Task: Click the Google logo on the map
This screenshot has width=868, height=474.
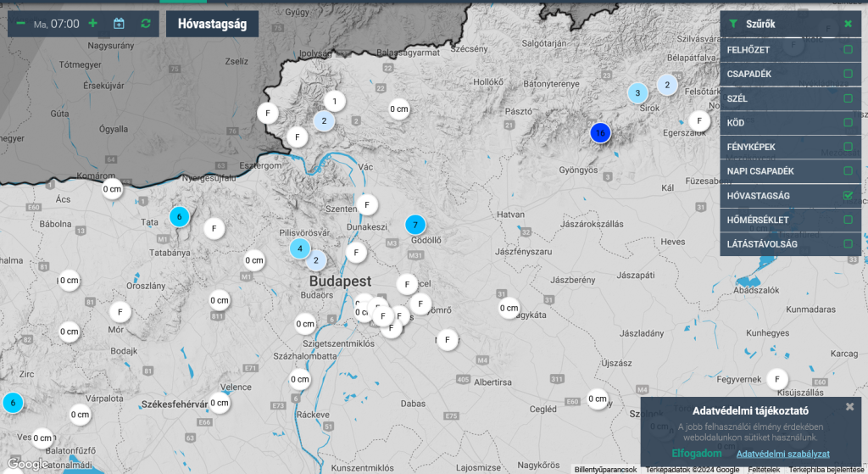Action: (x=27, y=464)
